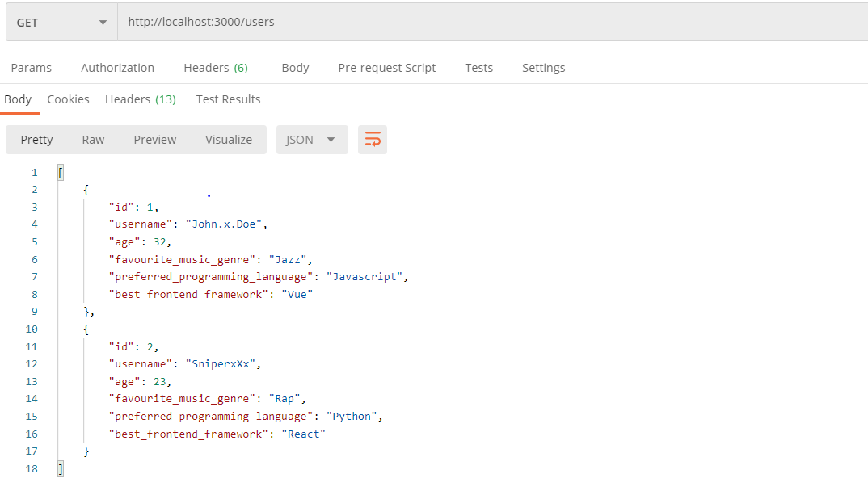Image resolution: width=868 pixels, height=495 pixels.
Task: Select the Visualize response view
Action: coord(228,139)
